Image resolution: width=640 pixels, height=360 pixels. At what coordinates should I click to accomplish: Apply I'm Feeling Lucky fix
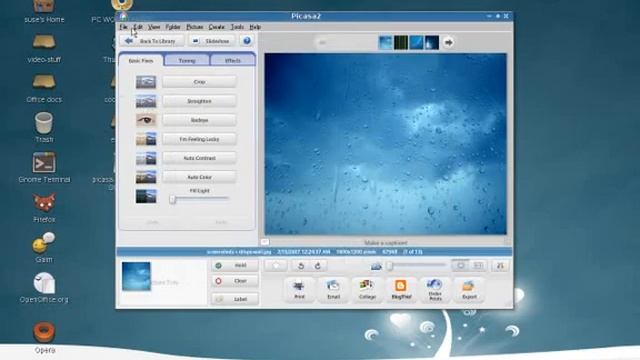coord(199,139)
